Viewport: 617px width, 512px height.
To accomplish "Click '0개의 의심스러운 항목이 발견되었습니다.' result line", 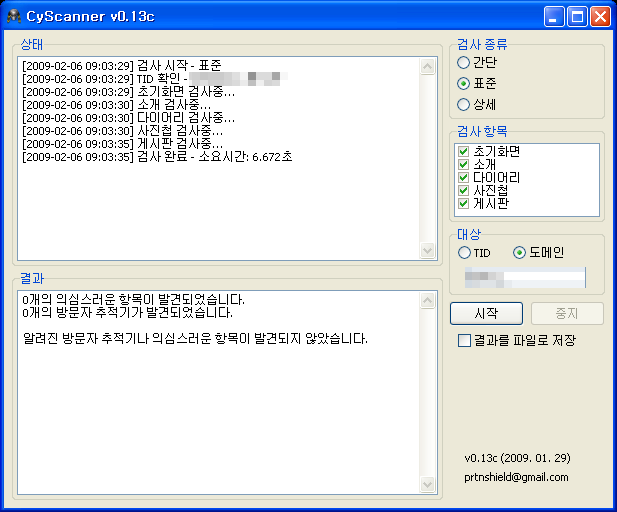I will (133, 299).
